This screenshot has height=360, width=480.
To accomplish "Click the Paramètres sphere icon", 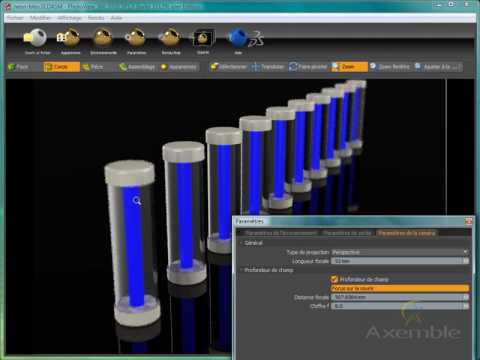I will [x=136, y=38].
